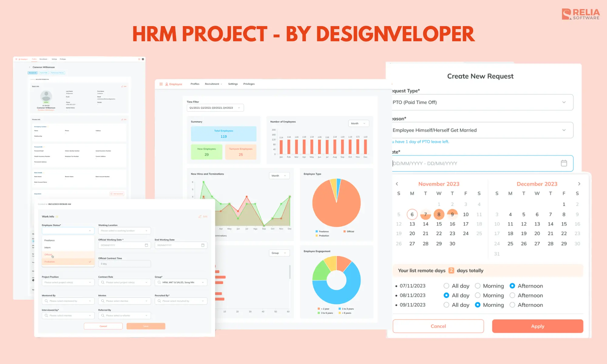Screen dimensions: 607x364
Task: Click the Relia Software logo
Action: pyautogui.click(x=581, y=14)
